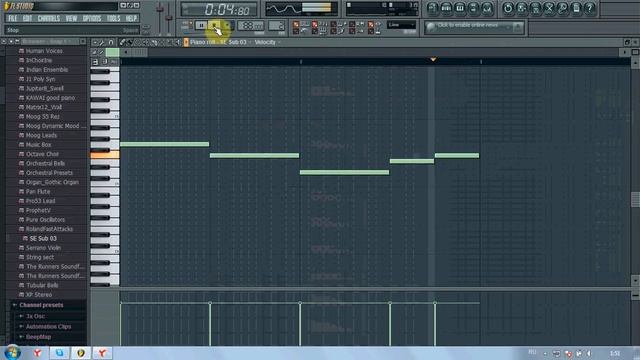Image resolution: width=640 pixels, height=360 pixels.
Task: Click the stop playback button
Action: pos(214,26)
